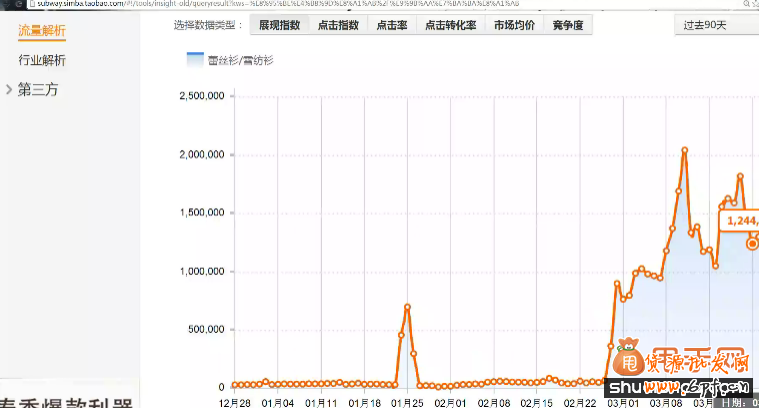Viewport: 759px width, 408px height.
Task: Toggle the 雷丝衫/雪纺衫 legend color swatch
Action: coord(195,60)
